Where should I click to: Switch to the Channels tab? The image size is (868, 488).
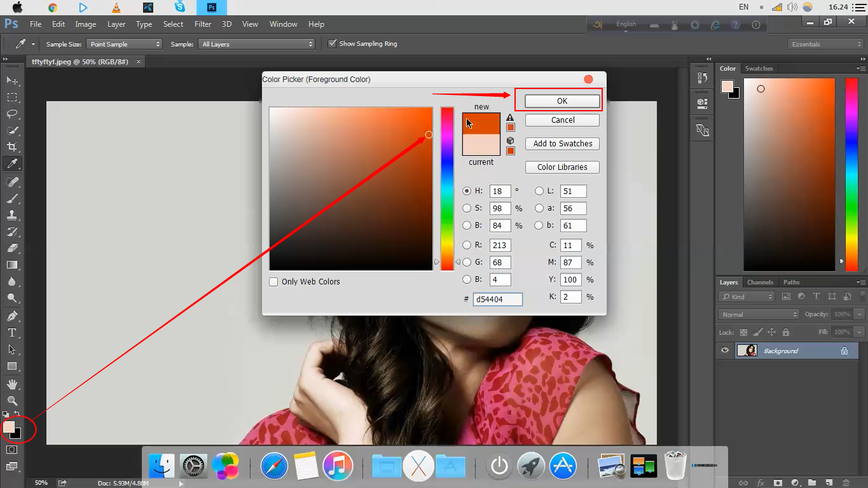point(760,282)
